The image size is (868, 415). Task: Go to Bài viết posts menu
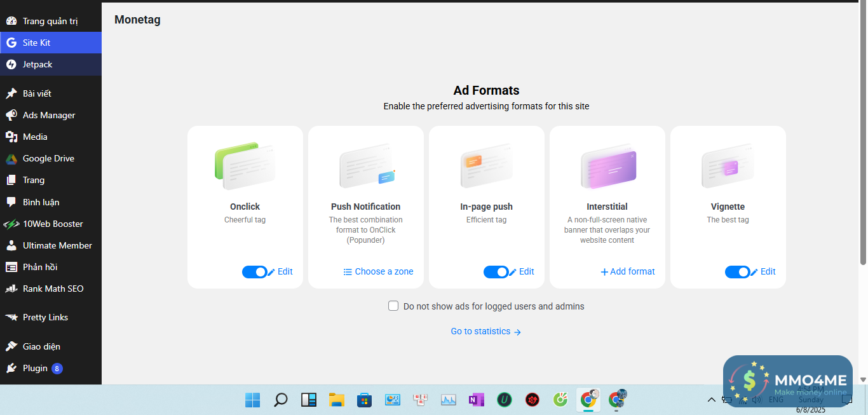tap(51, 93)
